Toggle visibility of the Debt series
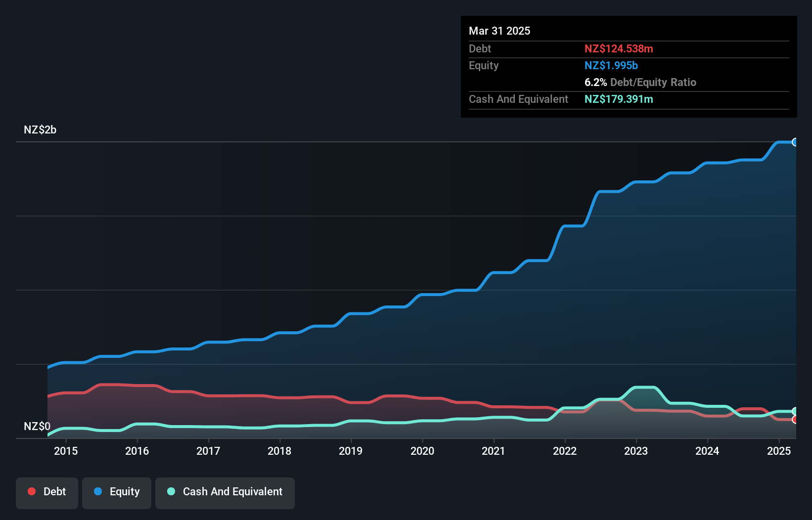 (x=46, y=492)
